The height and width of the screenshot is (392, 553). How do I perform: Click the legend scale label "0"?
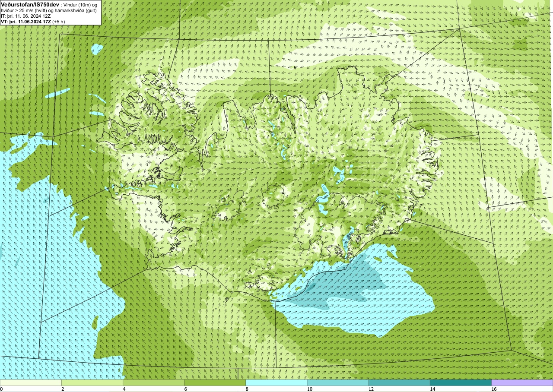pos(1,389)
